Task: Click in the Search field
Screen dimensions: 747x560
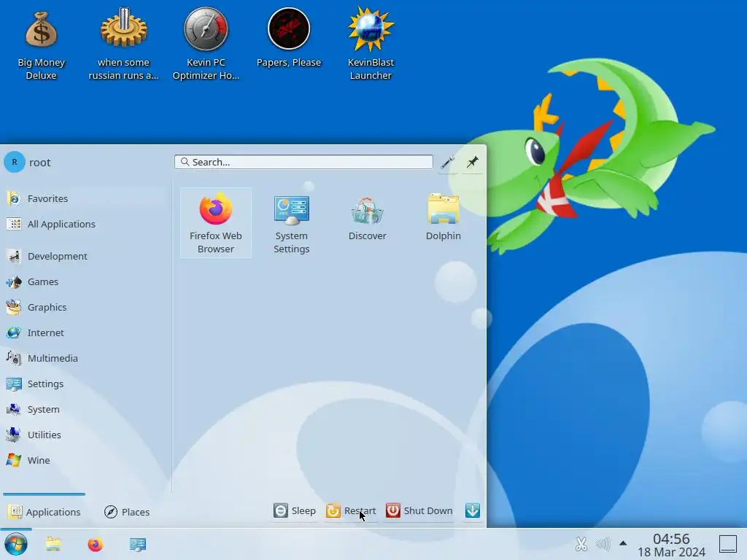Action: (x=303, y=162)
